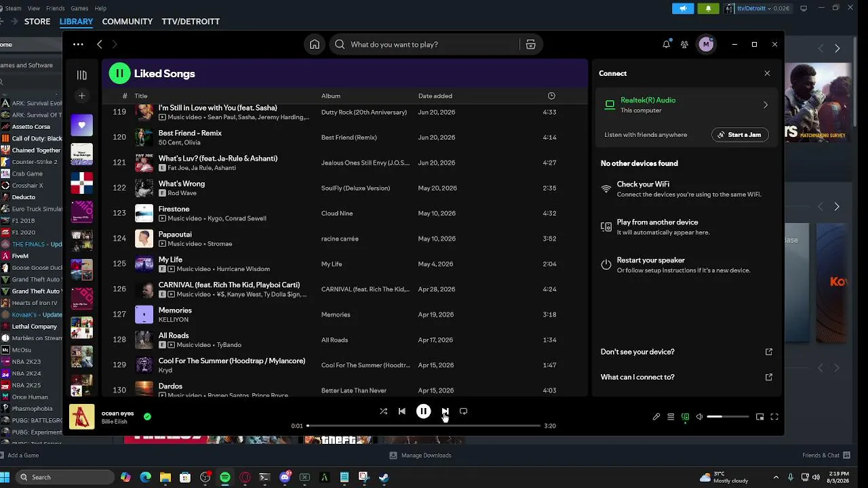868x488 pixels.
Task: Open the Papaoutai song album art
Action: click(x=144, y=239)
